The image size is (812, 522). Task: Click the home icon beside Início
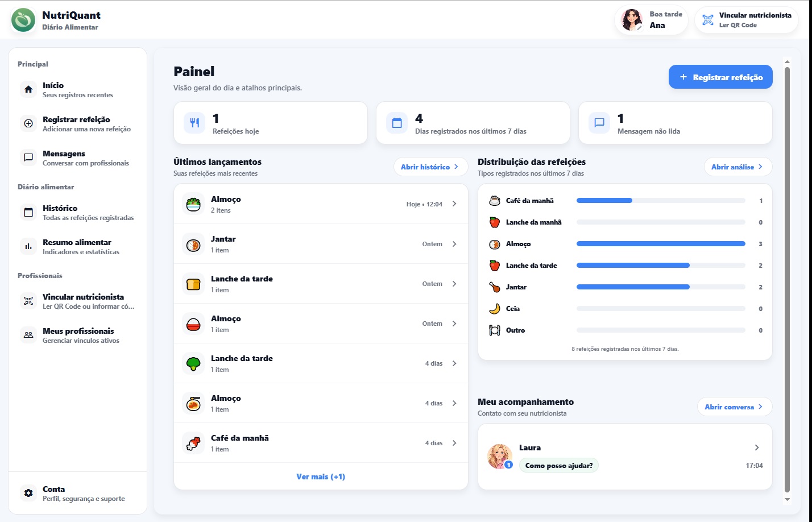(x=28, y=90)
